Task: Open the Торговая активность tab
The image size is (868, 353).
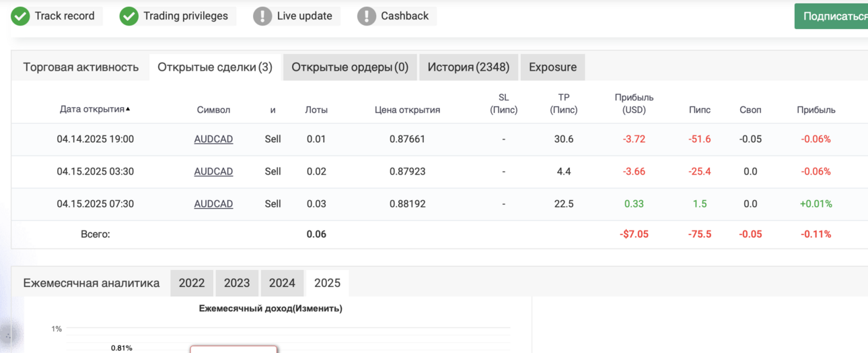Action: (x=81, y=67)
